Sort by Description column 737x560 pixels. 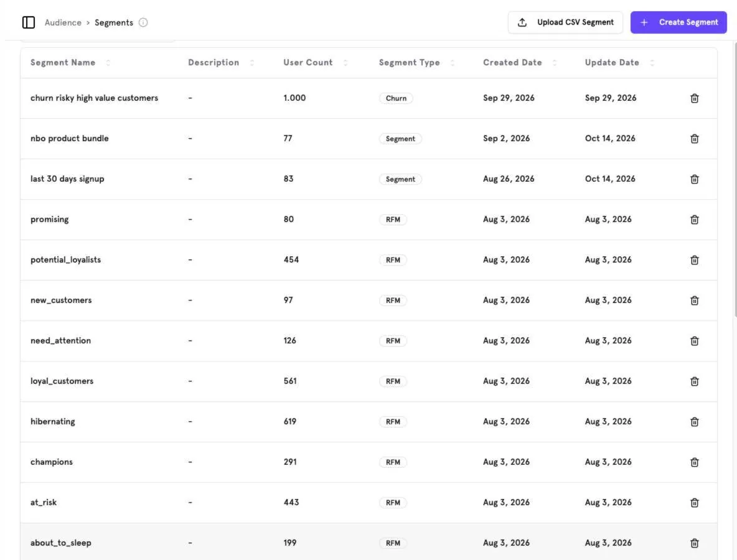[x=252, y=62]
